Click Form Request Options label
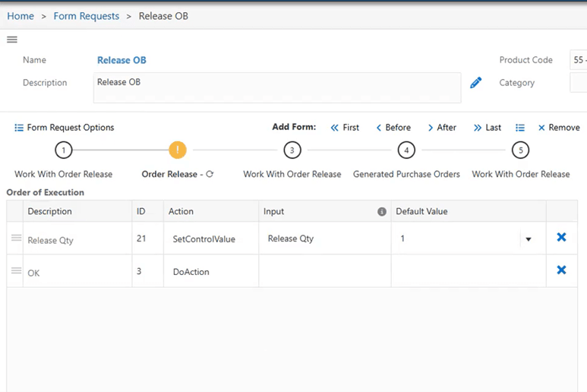Viewport: 587px width, 392px height. 71,128
